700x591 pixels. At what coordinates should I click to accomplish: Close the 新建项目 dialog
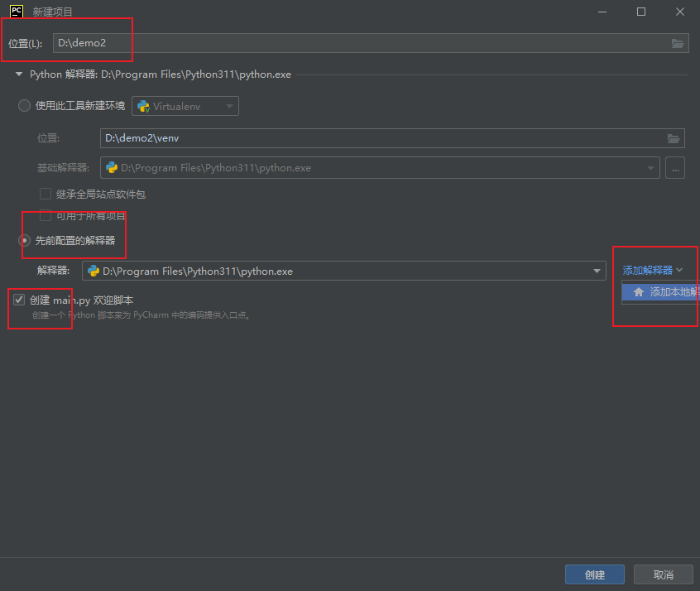680,12
